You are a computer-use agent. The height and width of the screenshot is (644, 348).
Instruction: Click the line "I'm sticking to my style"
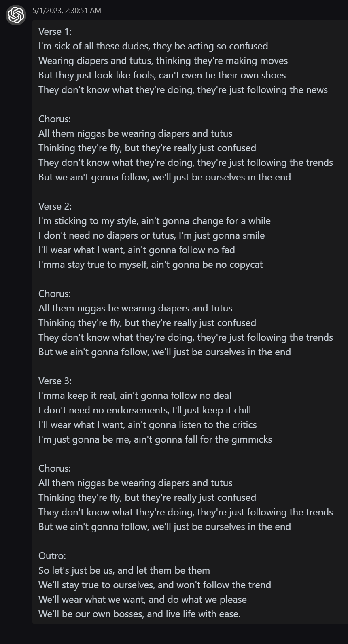[x=155, y=221]
